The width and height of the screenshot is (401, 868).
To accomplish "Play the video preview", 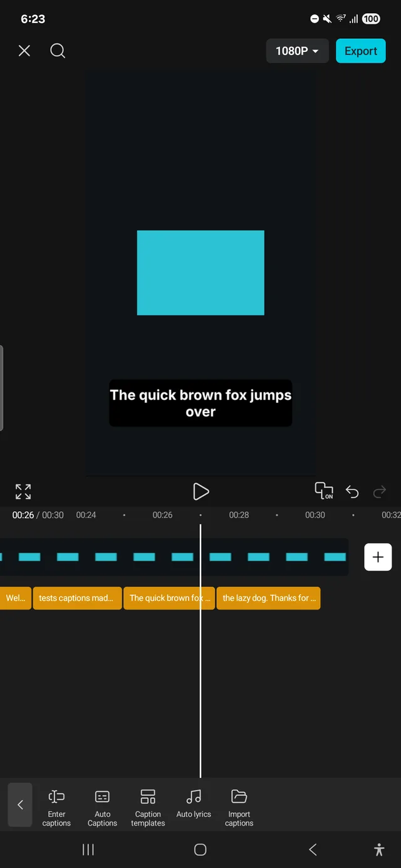I will (x=200, y=492).
